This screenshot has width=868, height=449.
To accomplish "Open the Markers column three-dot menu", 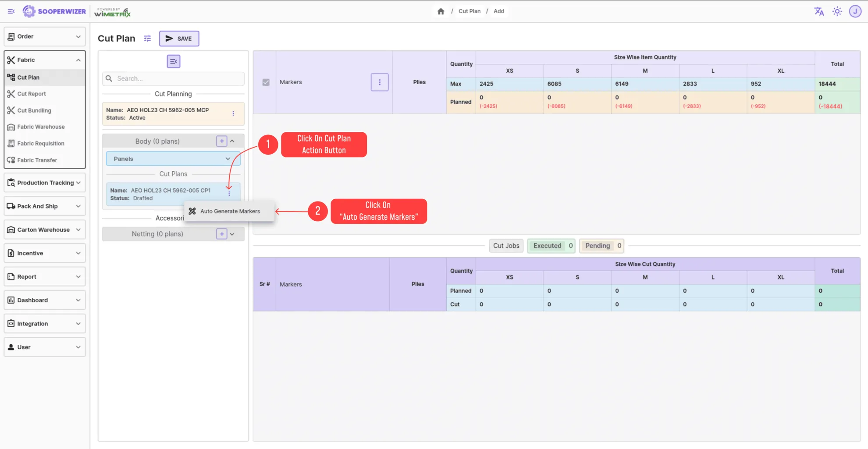I will coord(380,82).
